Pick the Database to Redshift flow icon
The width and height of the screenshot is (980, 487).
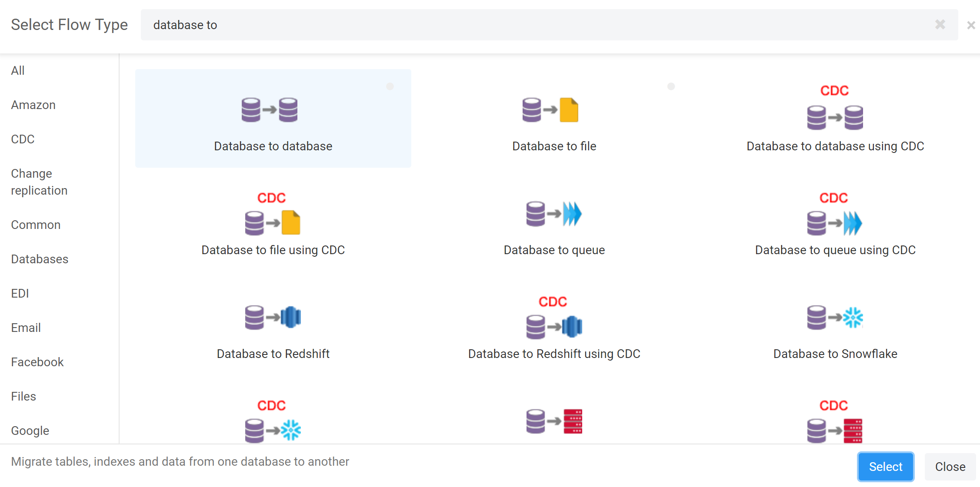[x=273, y=318]
